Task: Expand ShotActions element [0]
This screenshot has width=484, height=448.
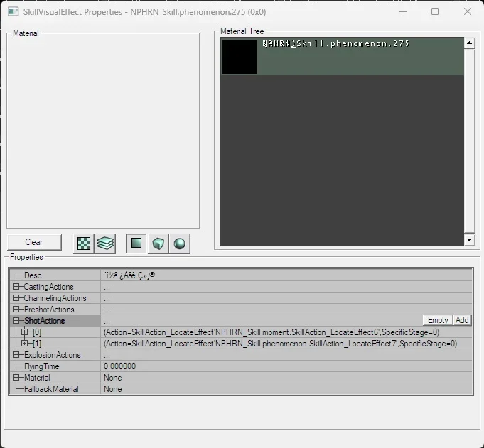Action: (25, 332)
